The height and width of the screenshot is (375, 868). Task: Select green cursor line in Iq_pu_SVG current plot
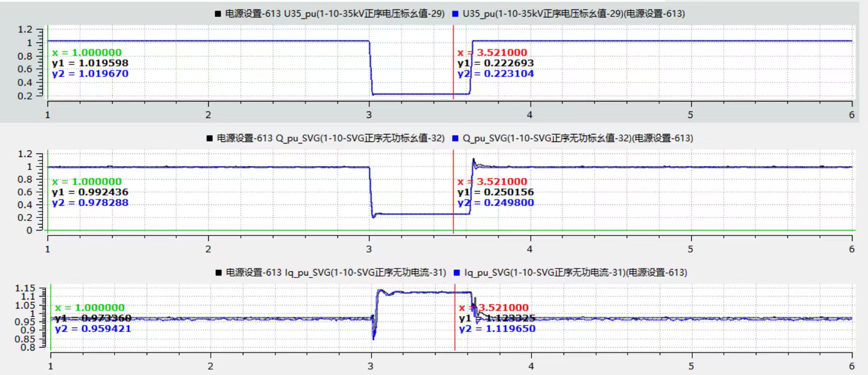pyautogui.click(x=51, y=340)
